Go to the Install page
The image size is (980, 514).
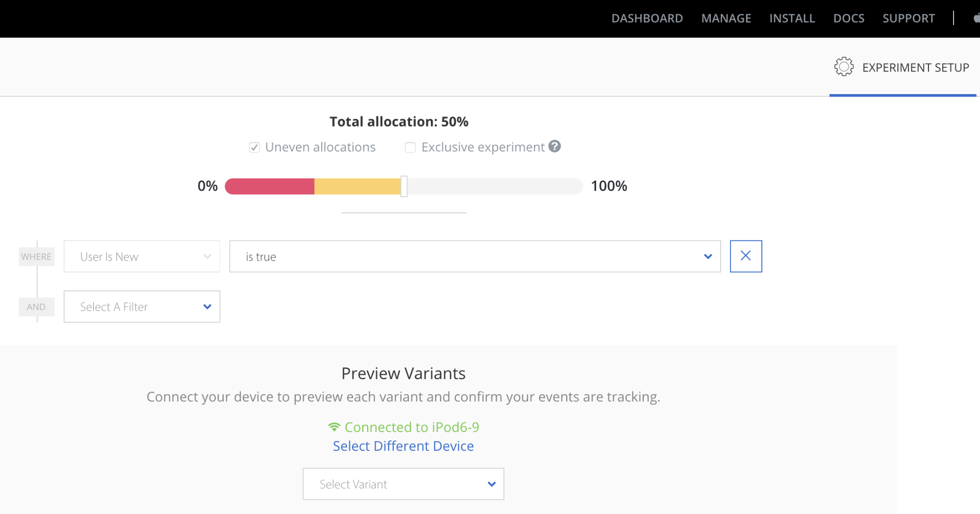[x=792, y=19]
